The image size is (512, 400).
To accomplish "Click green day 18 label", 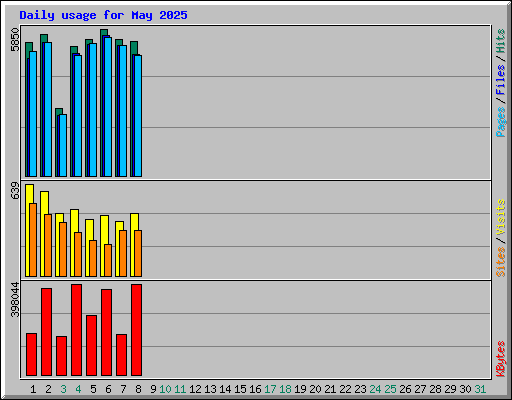I will click(x=285, y=389).
